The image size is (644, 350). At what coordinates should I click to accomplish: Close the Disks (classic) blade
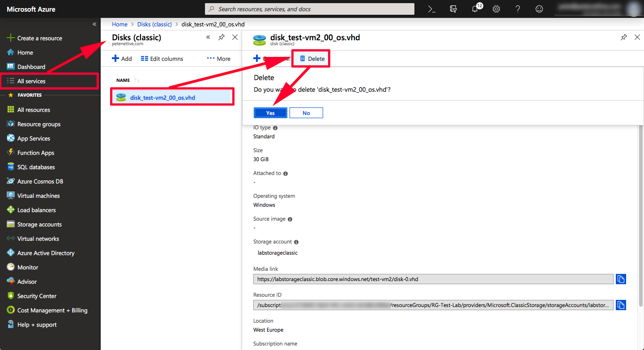(235, 38)
